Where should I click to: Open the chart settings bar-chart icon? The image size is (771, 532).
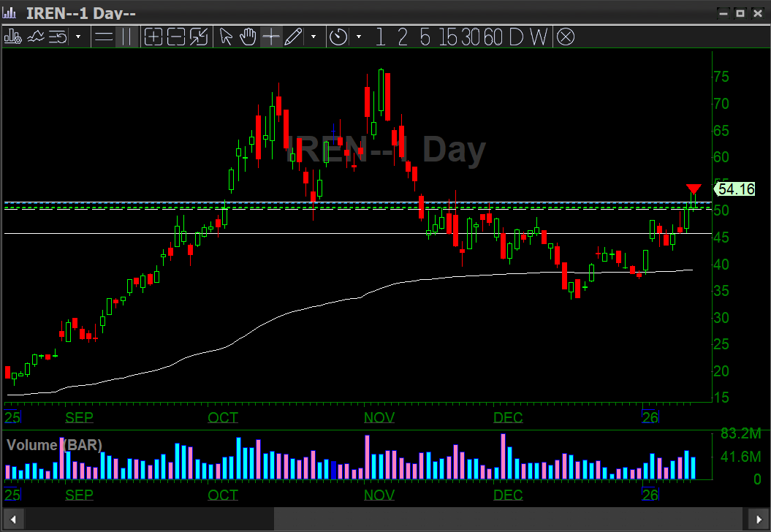point(12,37)
